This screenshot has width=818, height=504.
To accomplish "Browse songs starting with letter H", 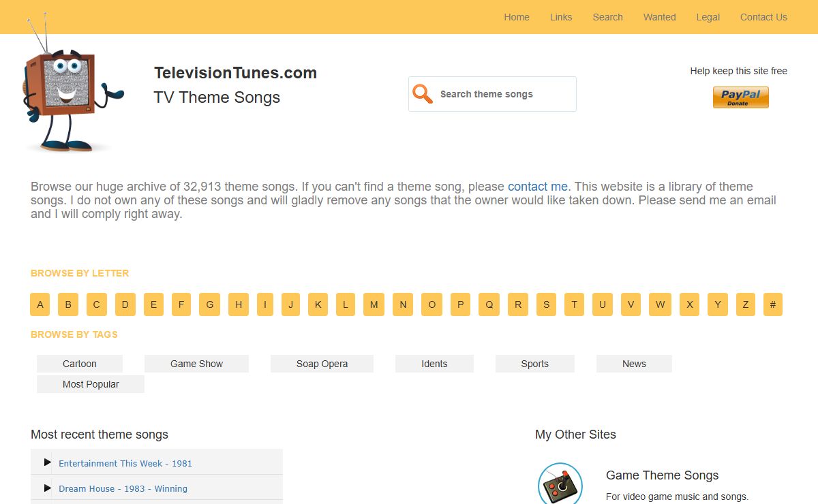I will [239, 304].
